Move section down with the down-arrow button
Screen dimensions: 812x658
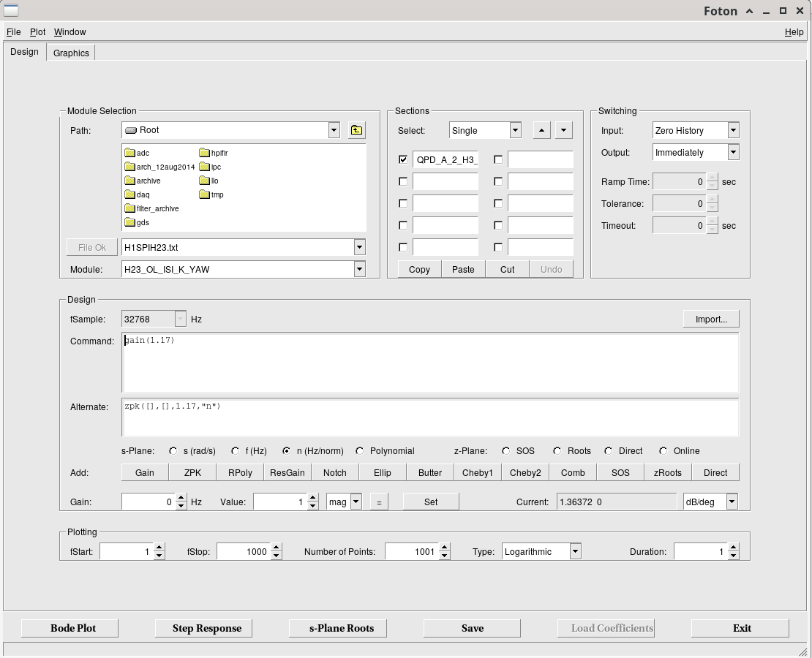[563, 130]
